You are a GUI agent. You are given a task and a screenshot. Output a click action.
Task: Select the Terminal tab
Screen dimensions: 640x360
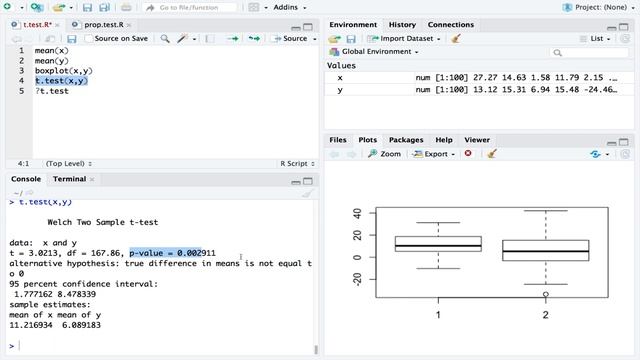coord(69,179)
